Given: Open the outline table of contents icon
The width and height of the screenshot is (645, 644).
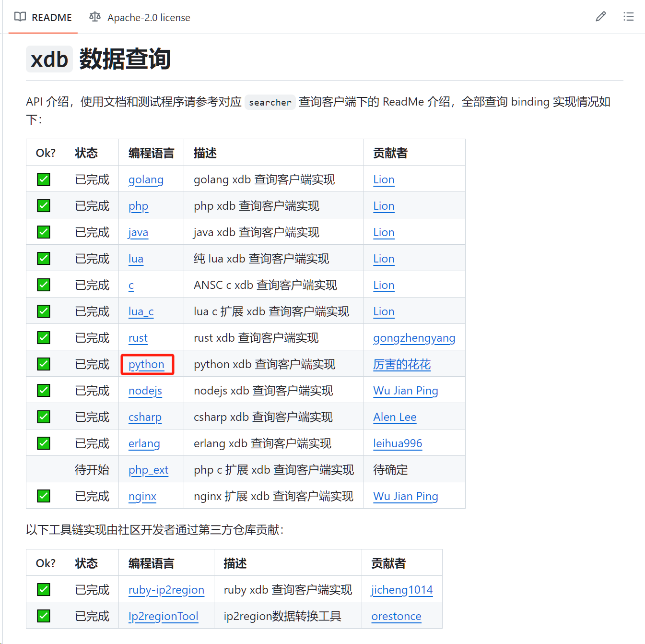Looking at the screenshot, I should (628, 17).
